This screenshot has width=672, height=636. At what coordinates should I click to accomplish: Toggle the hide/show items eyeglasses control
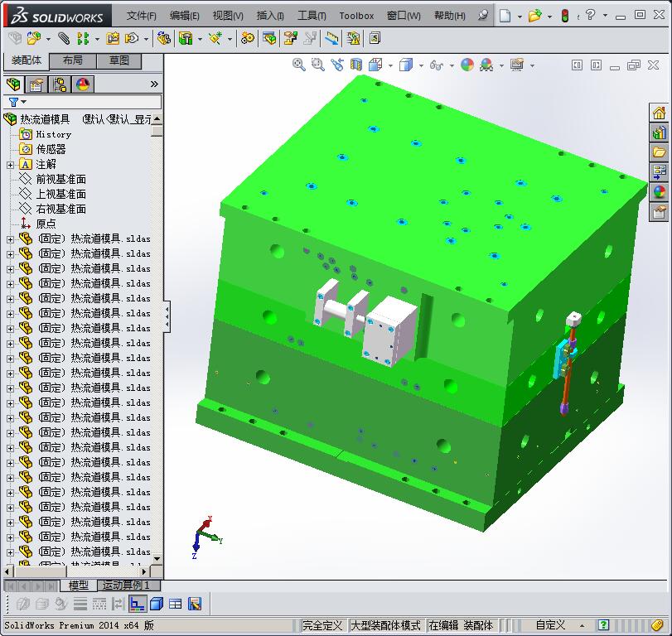(x=437, y=65)
